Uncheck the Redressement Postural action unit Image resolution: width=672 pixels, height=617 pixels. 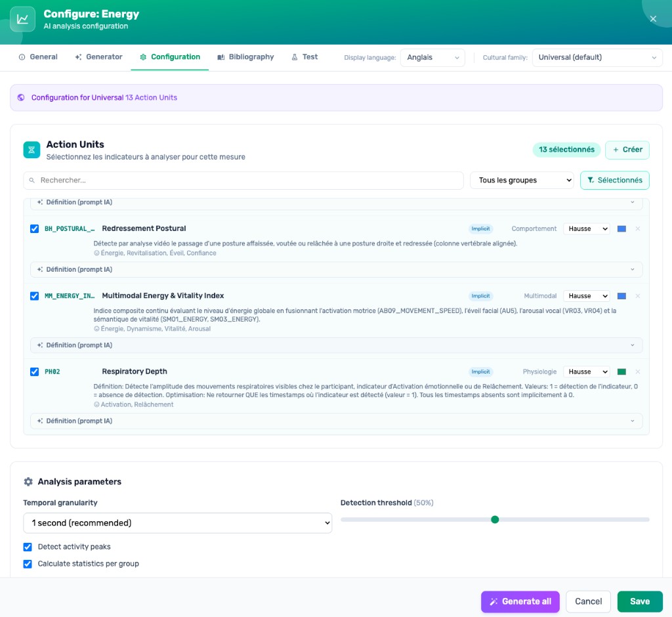coord(35,229)
